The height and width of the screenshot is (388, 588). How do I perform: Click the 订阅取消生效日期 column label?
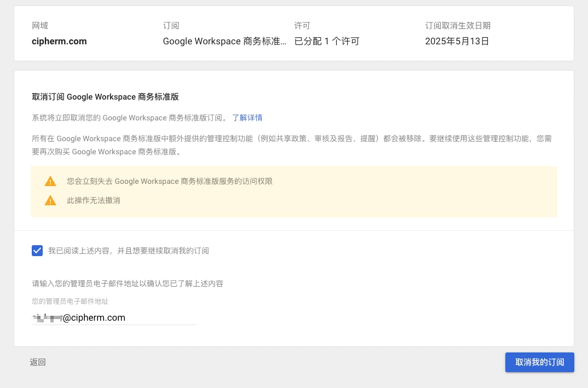pos(458,26)
